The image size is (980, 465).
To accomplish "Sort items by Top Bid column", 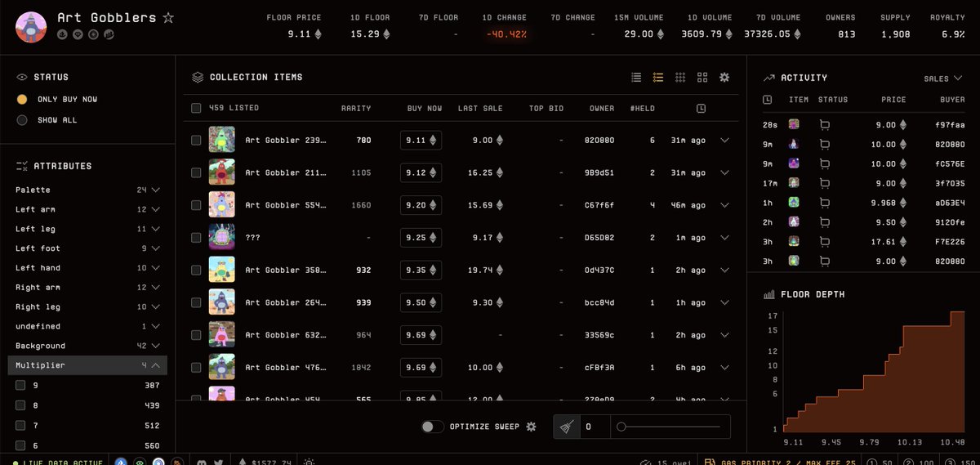I will (x=546, y=108).
